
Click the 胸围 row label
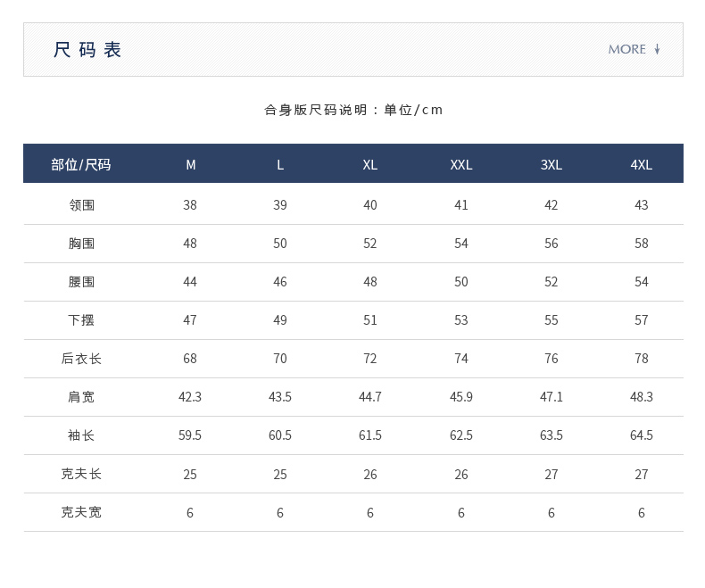[81, 244]
